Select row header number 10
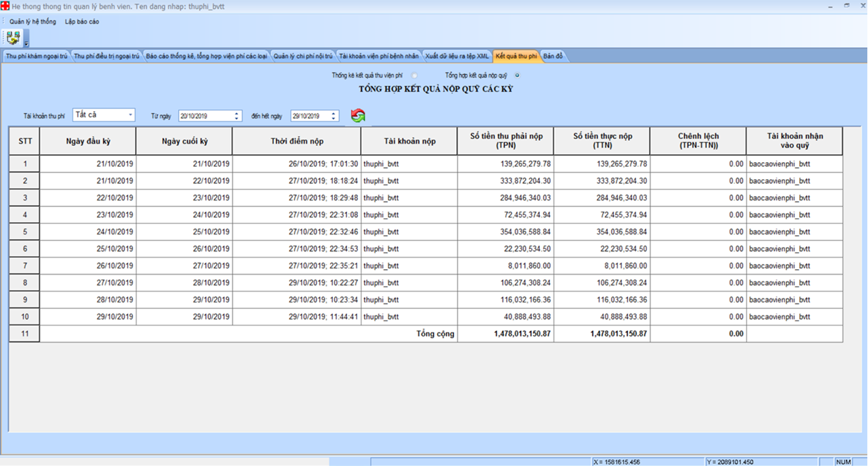 pos(25,317)
